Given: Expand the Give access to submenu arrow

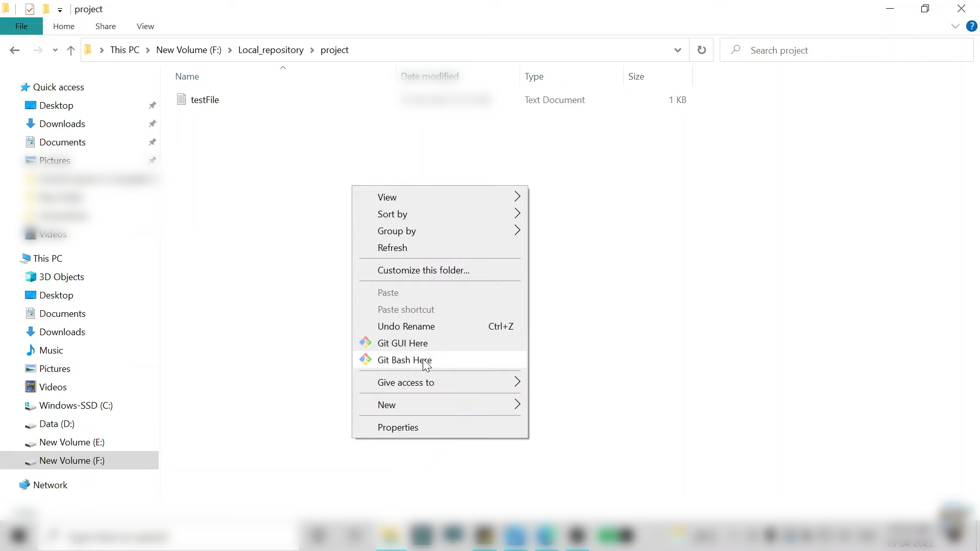Looking at the screenshot, I should 517,382.
